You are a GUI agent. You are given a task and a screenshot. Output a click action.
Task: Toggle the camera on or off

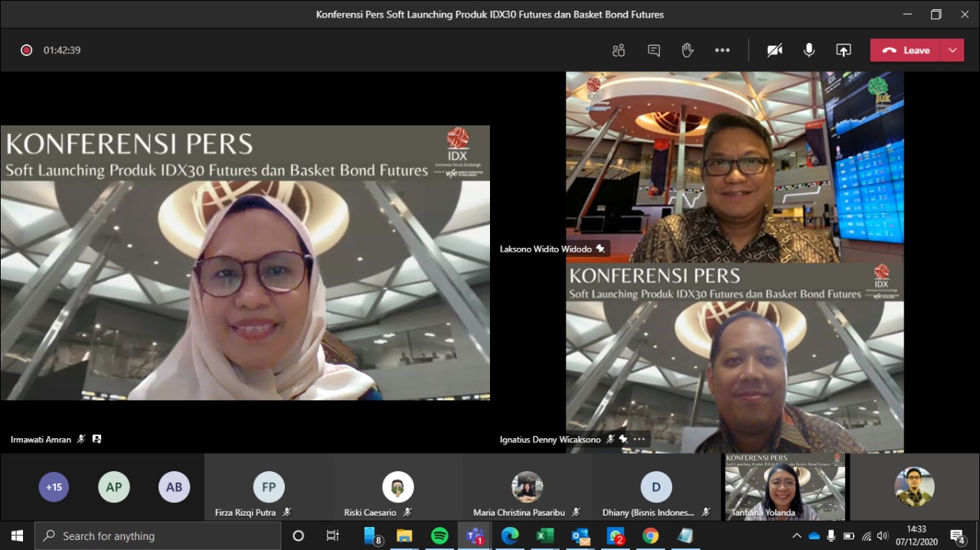pos(775,50)
